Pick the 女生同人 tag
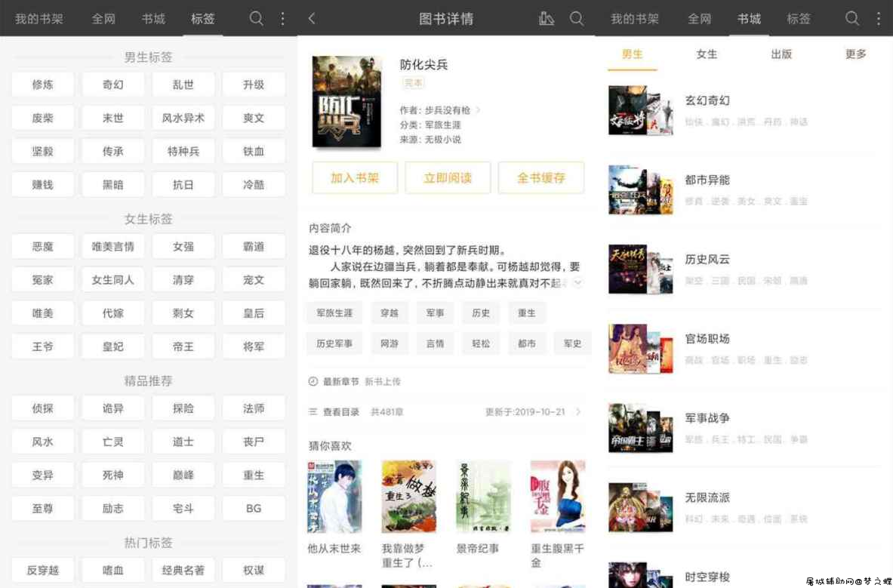The width and height of the screenshot is (893, 588). (112, 280)
